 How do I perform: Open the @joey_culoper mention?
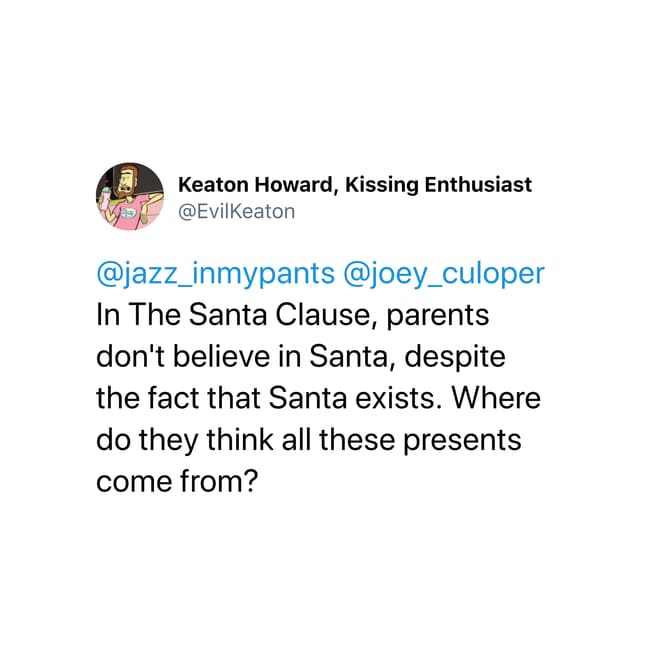(x=443, y=274)
